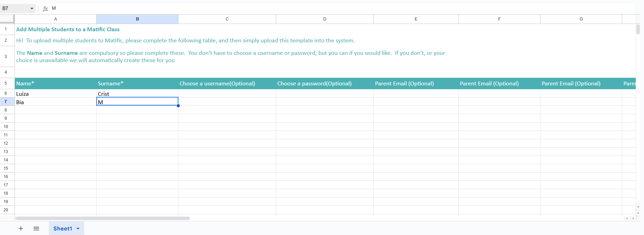
Task: Open the All Sheets list icon
Action: [x=36, y=228]
